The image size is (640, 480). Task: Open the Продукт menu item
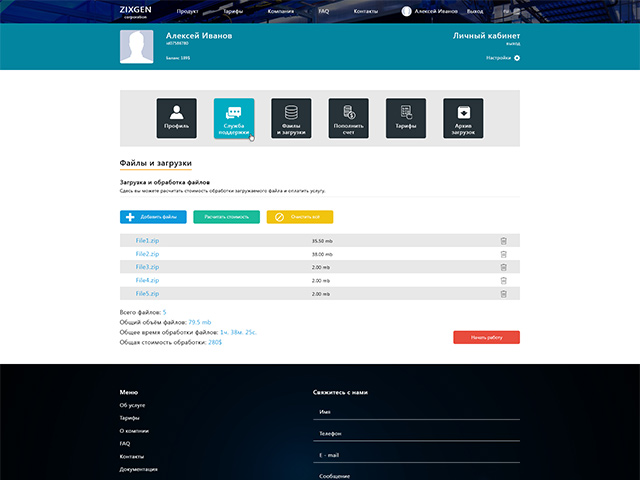187,11
